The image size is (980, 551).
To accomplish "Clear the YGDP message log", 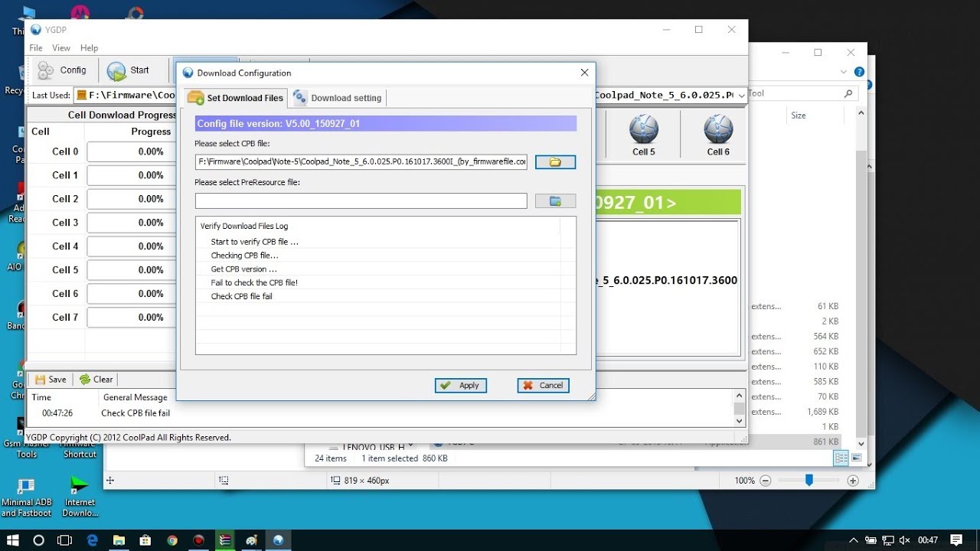I will 96,380.
